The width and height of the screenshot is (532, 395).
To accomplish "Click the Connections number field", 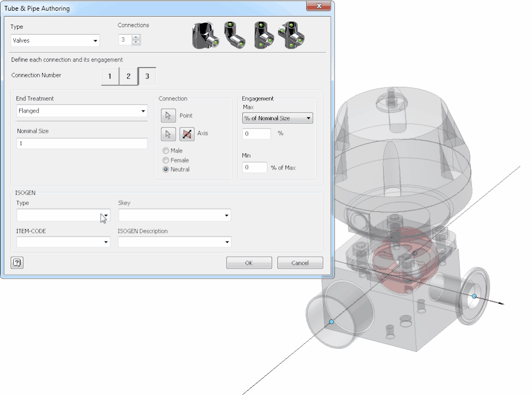I will (125, 40).
